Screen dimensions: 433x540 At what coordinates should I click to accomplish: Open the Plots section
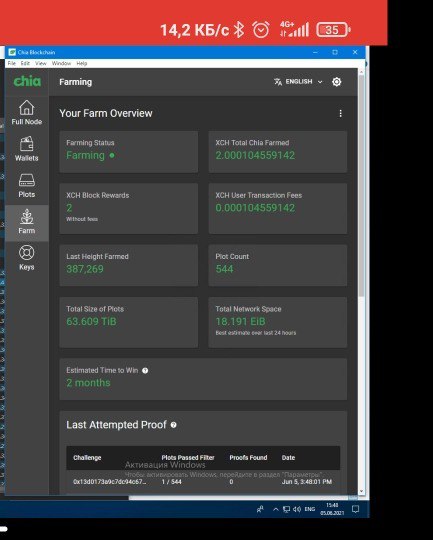27,185
